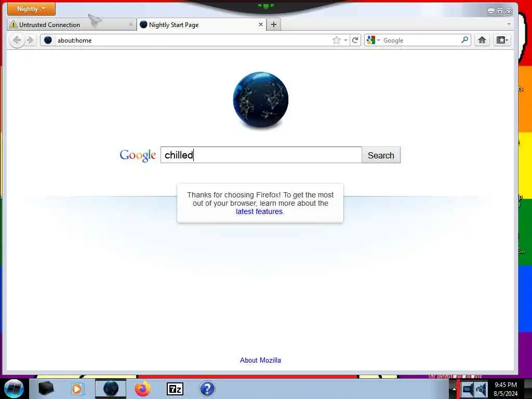532x399 pixels.
Task: Open the list all tabs dropdown
Action: pyautogui.click(x=509, y=24)
